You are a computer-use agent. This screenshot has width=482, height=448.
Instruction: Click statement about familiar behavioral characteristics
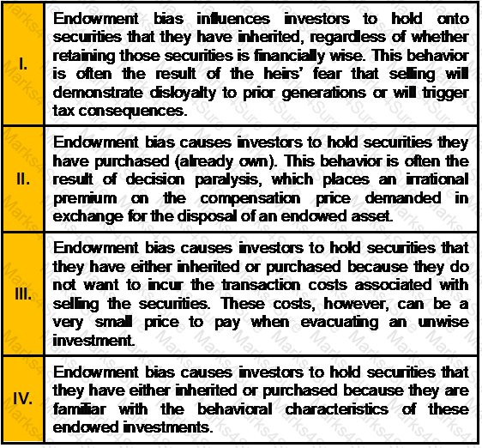[261, 399]
